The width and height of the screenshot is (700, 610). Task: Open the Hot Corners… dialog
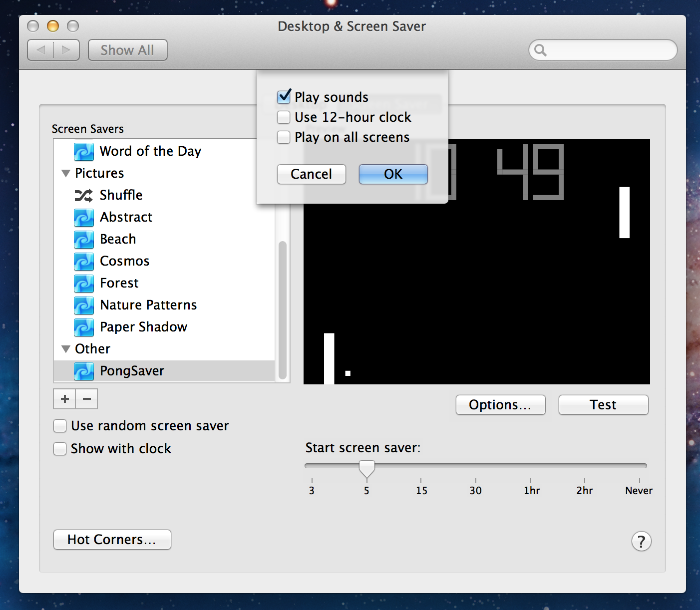point(112,540)
